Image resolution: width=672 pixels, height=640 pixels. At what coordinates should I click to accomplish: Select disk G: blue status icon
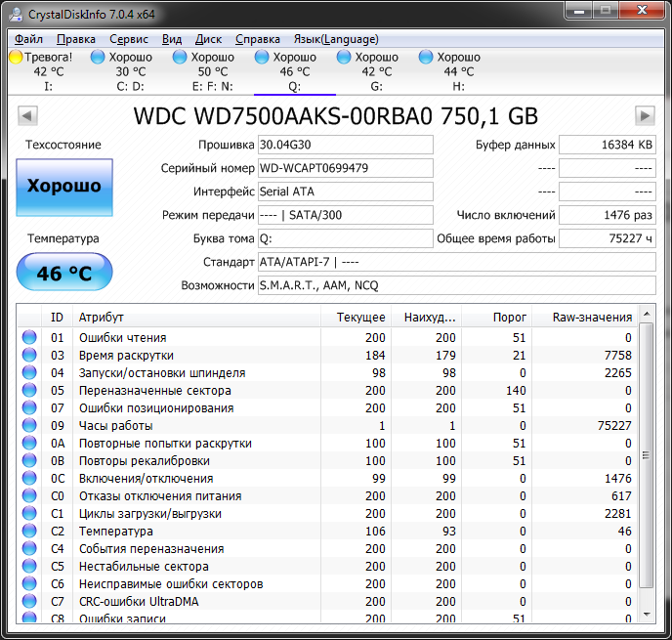[x=344, y=57]
